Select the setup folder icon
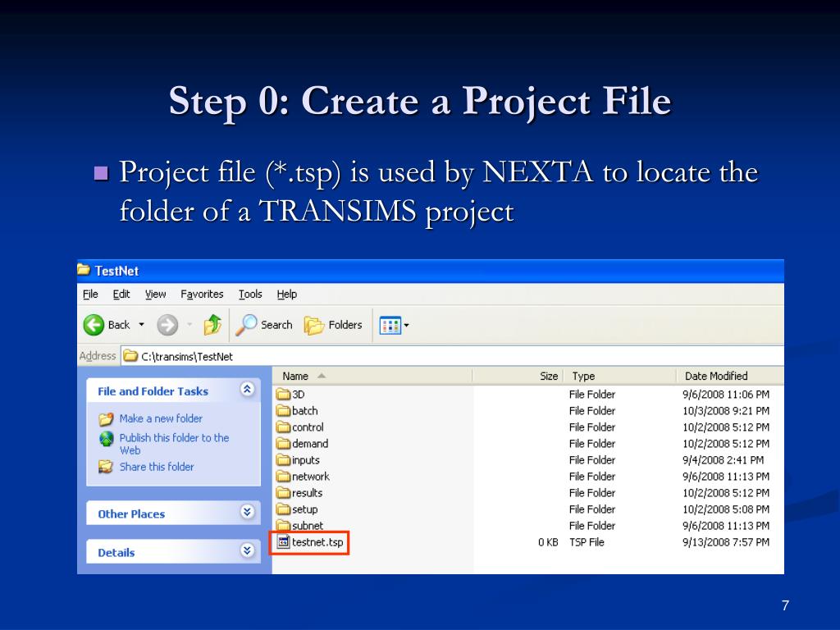Screen dimensions: 840x630 283,509
